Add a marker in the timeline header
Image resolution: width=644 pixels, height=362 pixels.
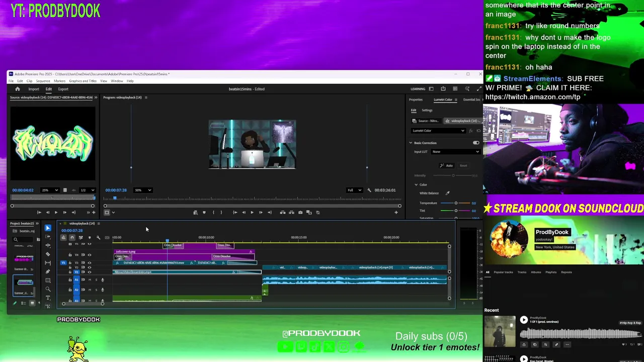click(x=90, y=237)
